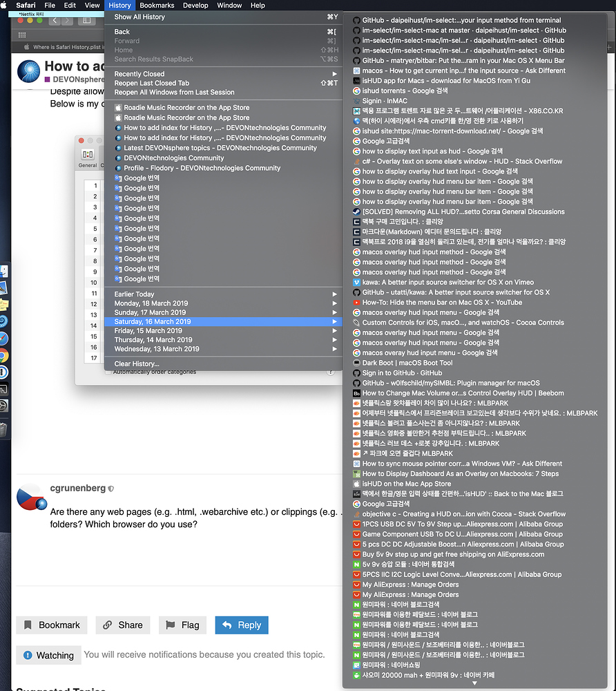Bookmark the topic using the Bookmark button
The image size is (616, 691).
point(51,625)
